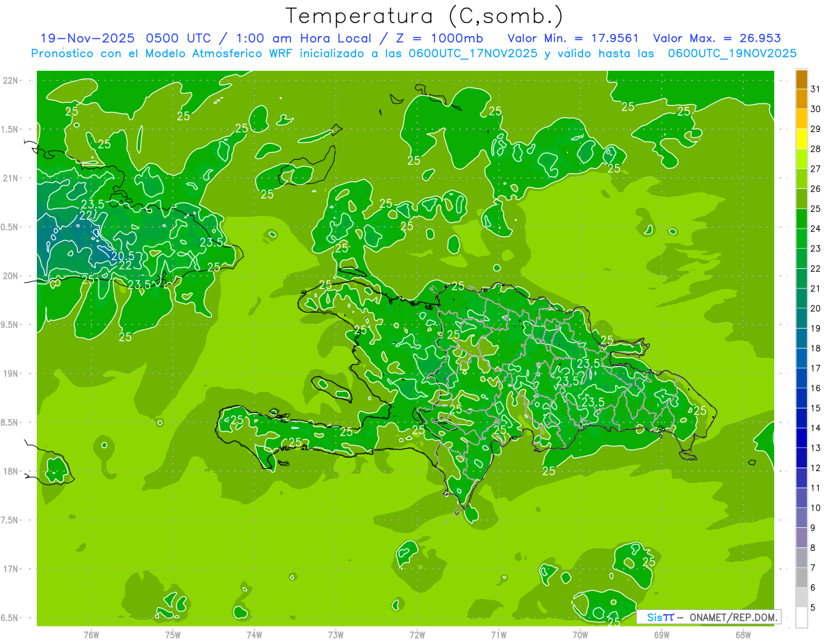Image resolution: width=834 pixels, height=644 pixels.
Task: Select the white color bar segment below 5
Action: 801,618
